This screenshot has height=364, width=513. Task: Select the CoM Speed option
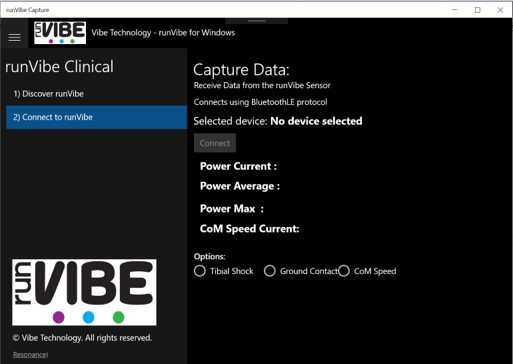(367, 271)
